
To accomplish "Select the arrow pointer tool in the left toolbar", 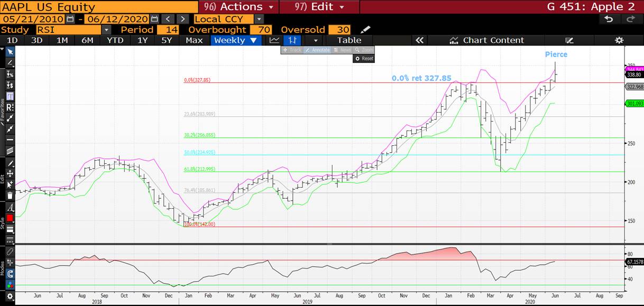I will [x=10, y=51].
